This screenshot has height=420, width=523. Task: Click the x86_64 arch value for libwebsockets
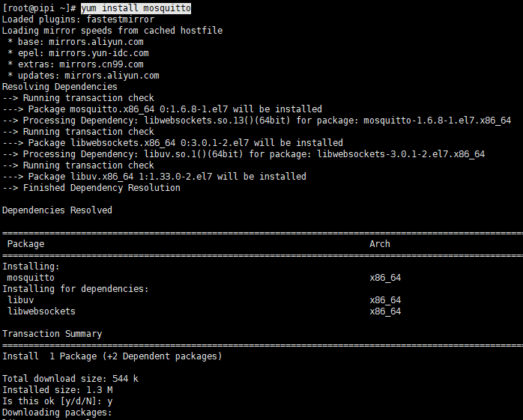point(385,311)
